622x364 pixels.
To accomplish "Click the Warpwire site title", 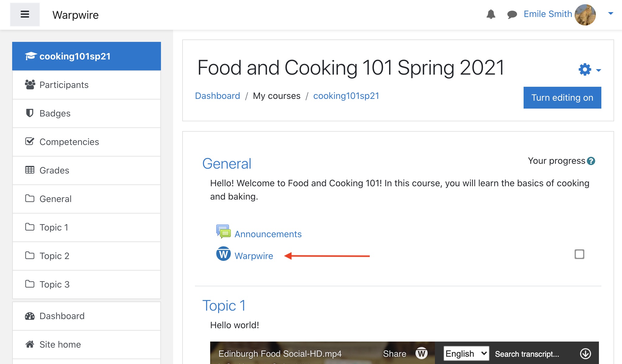I will (x=75, y=15).
